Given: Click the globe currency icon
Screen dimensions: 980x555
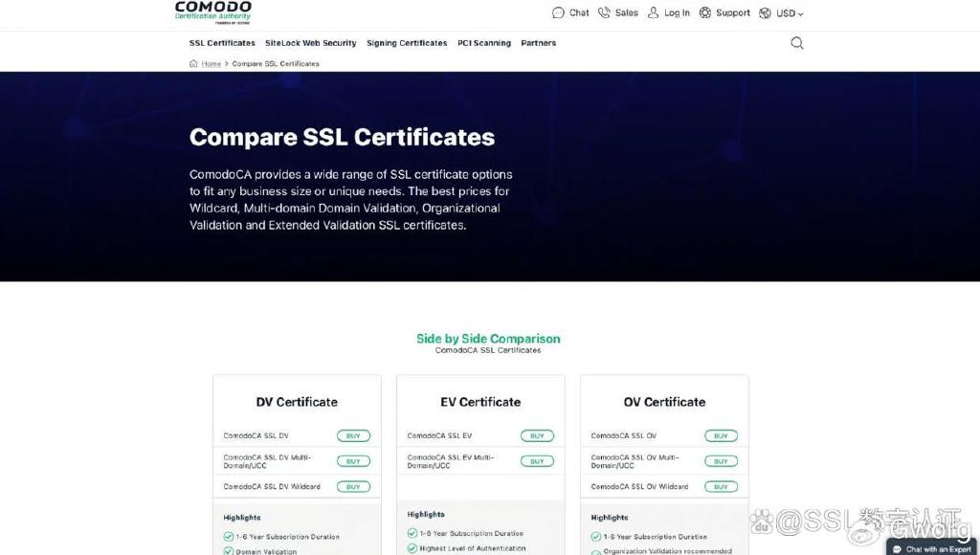Looking at the screenshot, I should pos(765,13).
